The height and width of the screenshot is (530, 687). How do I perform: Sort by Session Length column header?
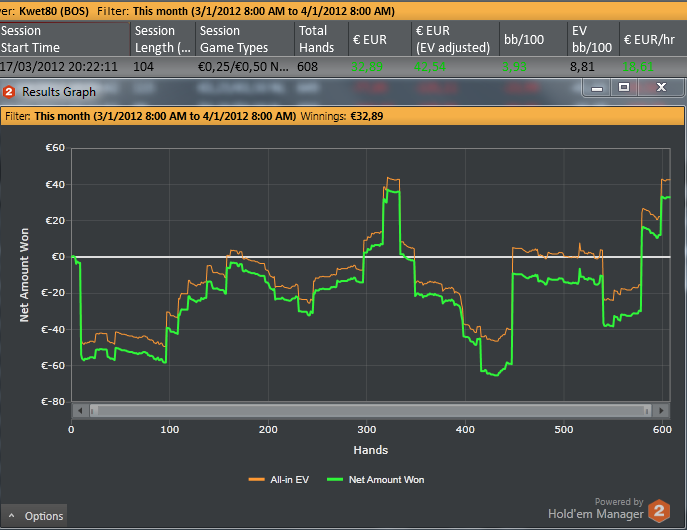click(163, 39)
